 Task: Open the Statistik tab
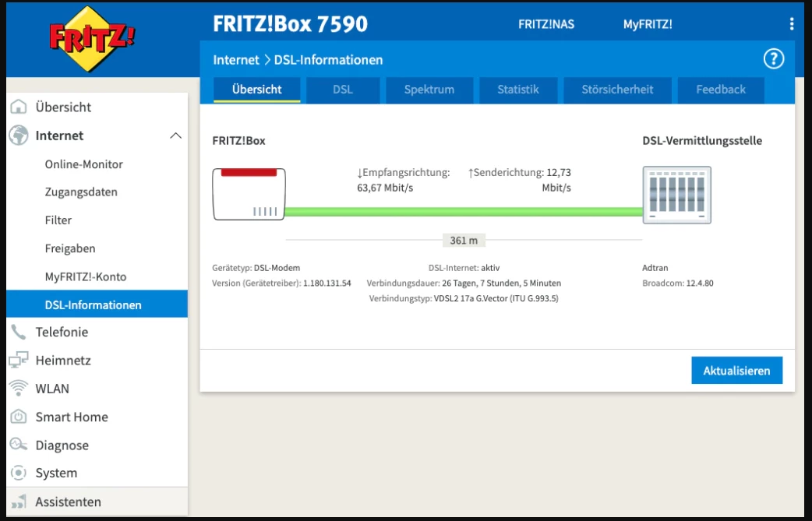point(518,90)
